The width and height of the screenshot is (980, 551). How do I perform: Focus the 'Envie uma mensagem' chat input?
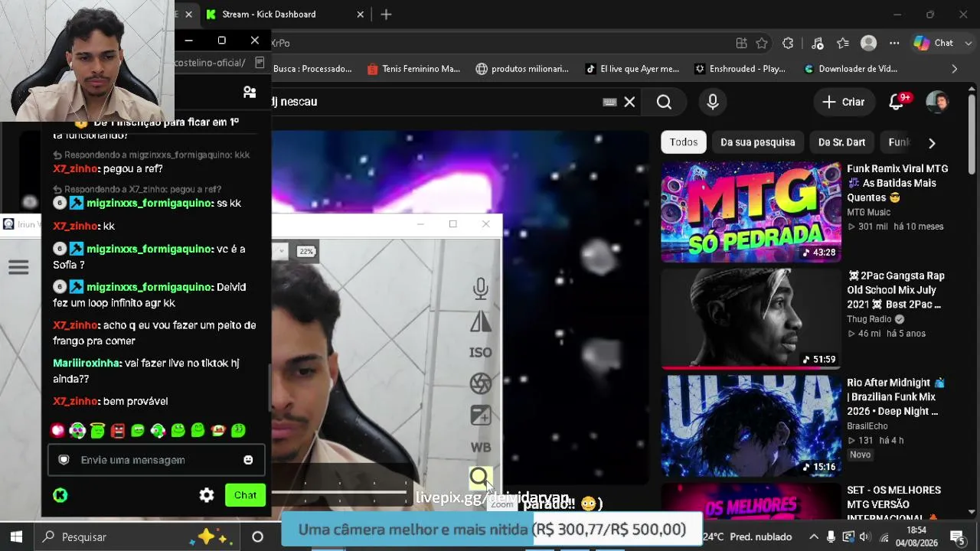pyautogui.click(x=156, y=460)
